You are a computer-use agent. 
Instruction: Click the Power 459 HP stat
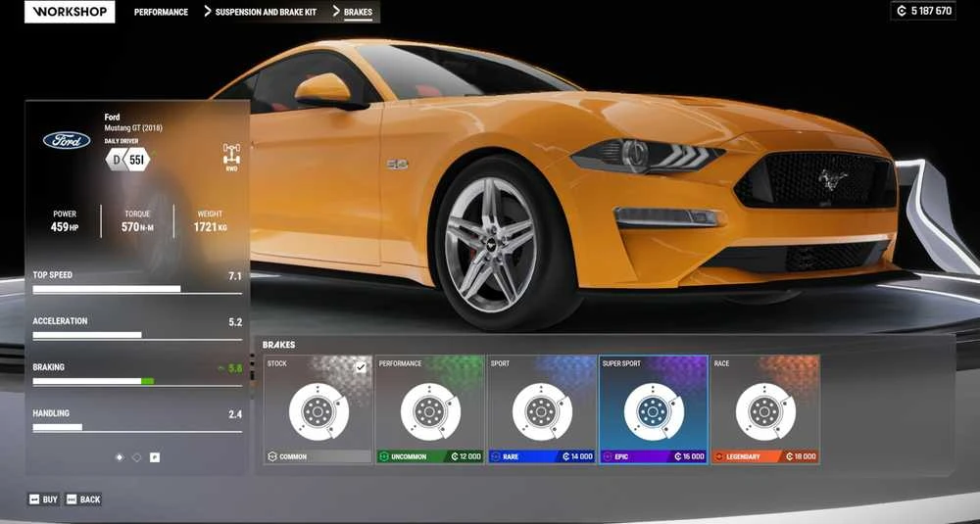pos(65,221)
